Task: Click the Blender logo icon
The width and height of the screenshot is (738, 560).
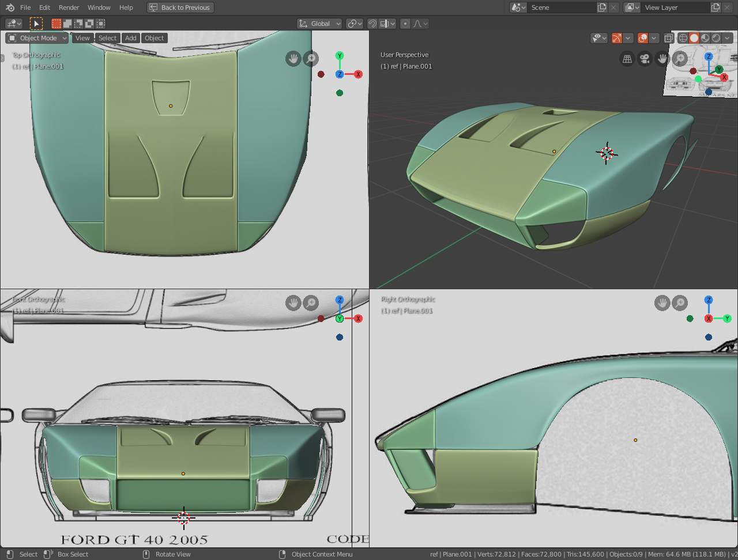Action: tap(10, 7)
